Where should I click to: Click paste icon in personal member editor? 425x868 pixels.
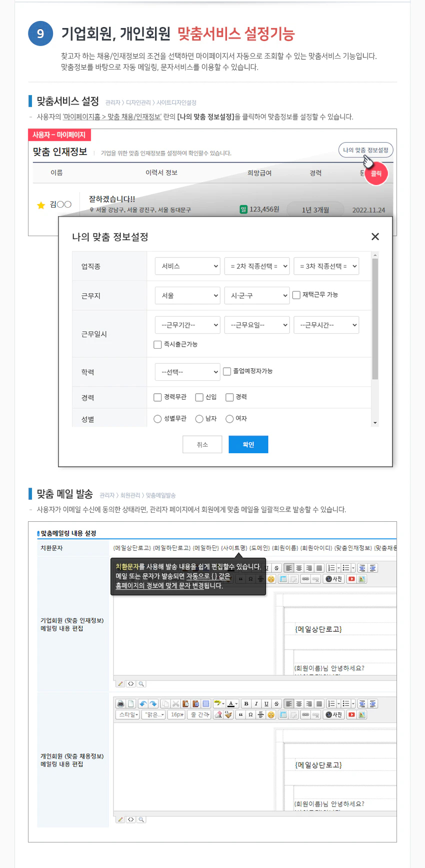(186, 703)
